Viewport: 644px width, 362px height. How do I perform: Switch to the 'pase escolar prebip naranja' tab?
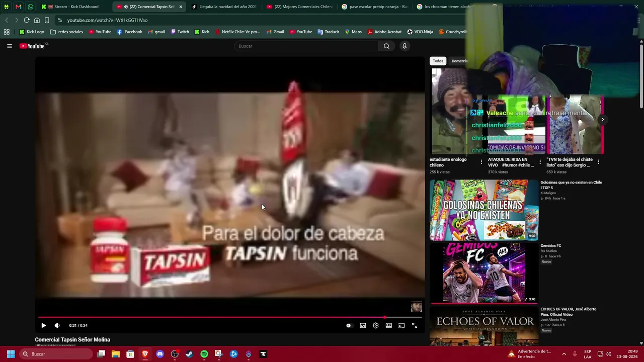(375, 7)
